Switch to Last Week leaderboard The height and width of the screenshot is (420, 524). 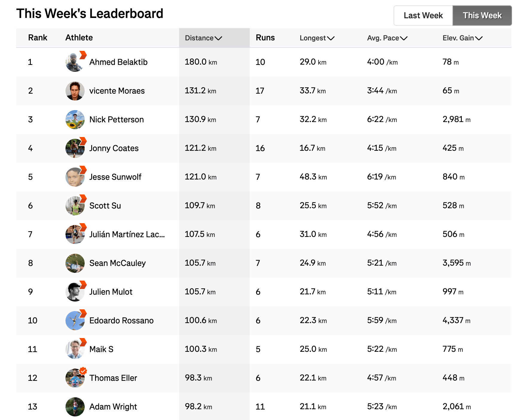423,16
